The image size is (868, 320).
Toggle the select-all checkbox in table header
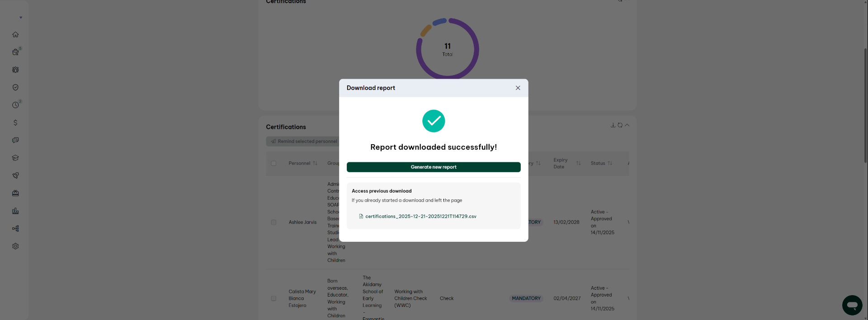point(274,163)
